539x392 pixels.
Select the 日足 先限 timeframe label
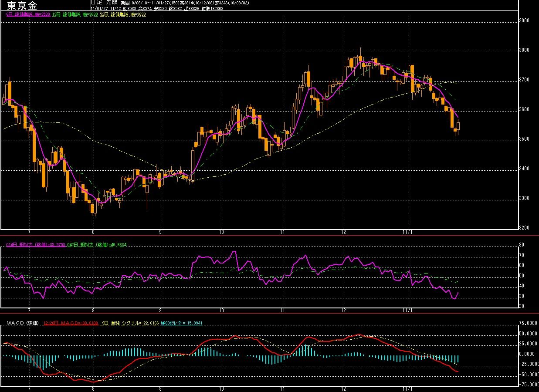[x=105, y=3]
